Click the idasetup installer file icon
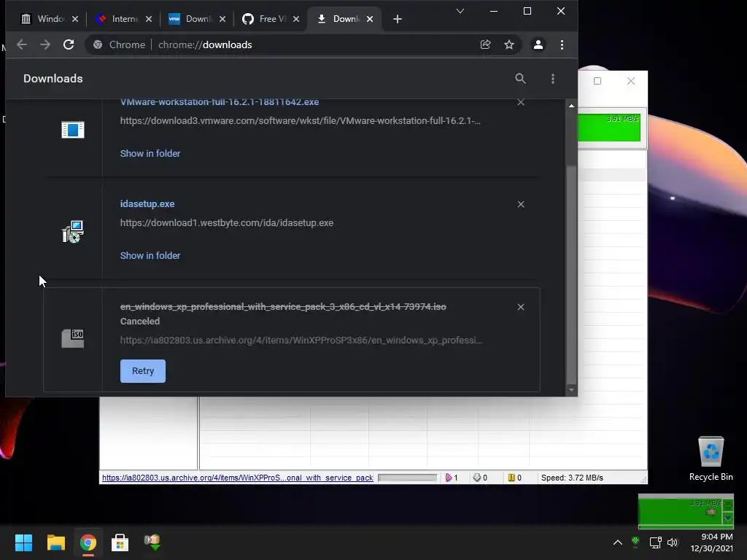Viewport: 747px width, 560px height. coord(73,232)
